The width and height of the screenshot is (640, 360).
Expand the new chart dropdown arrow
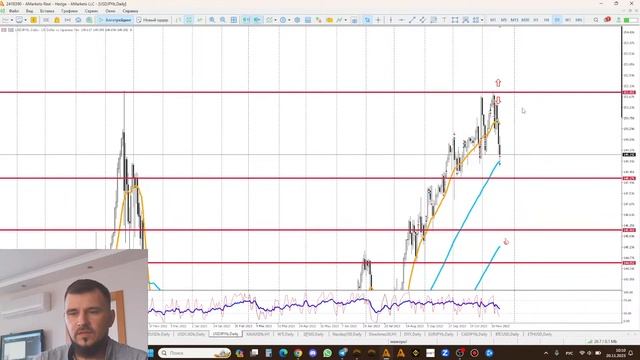click(11, 20)
